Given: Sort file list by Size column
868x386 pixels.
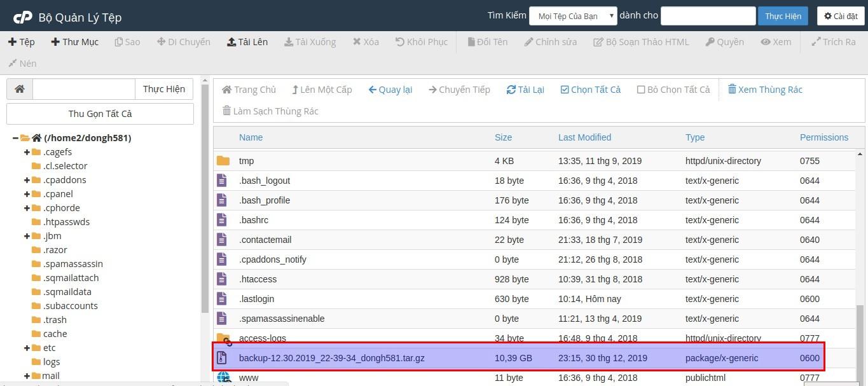Looking at the screenshot, I should (503, 137).
